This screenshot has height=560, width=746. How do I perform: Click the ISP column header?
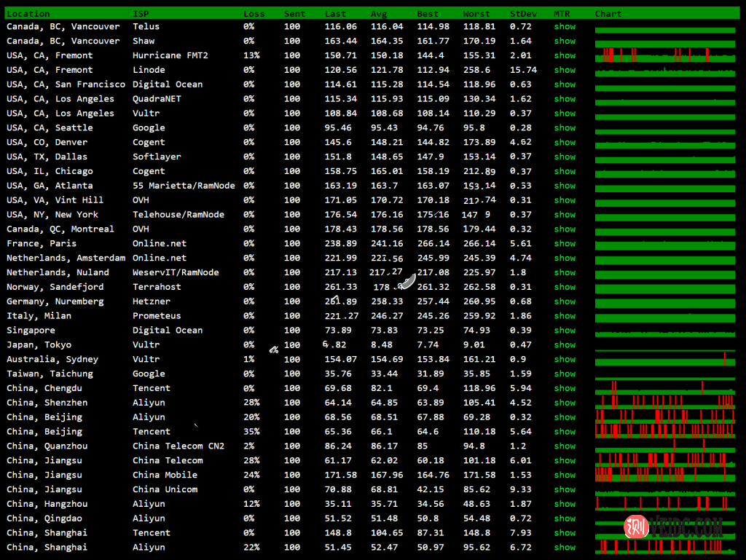click(141, 14)
